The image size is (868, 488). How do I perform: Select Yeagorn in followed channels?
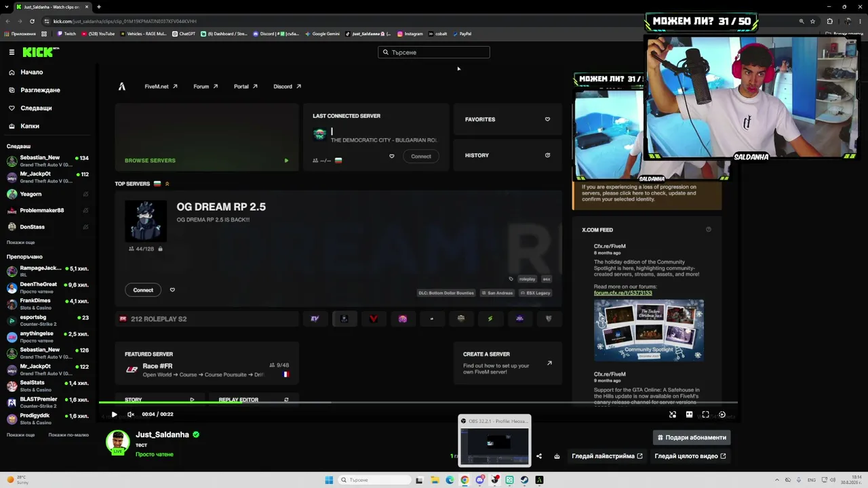[x=49, y=194]
